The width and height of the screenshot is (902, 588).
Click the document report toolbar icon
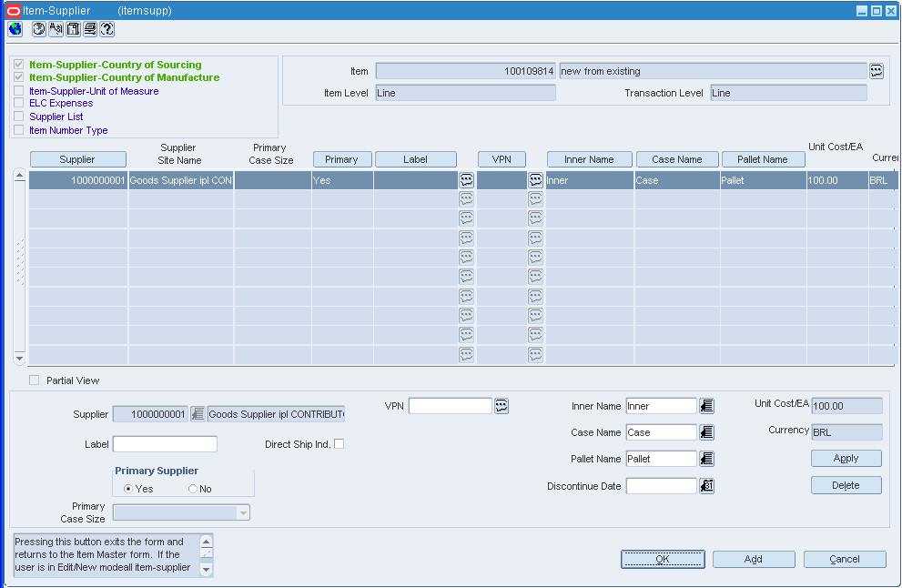coord(73,29)
